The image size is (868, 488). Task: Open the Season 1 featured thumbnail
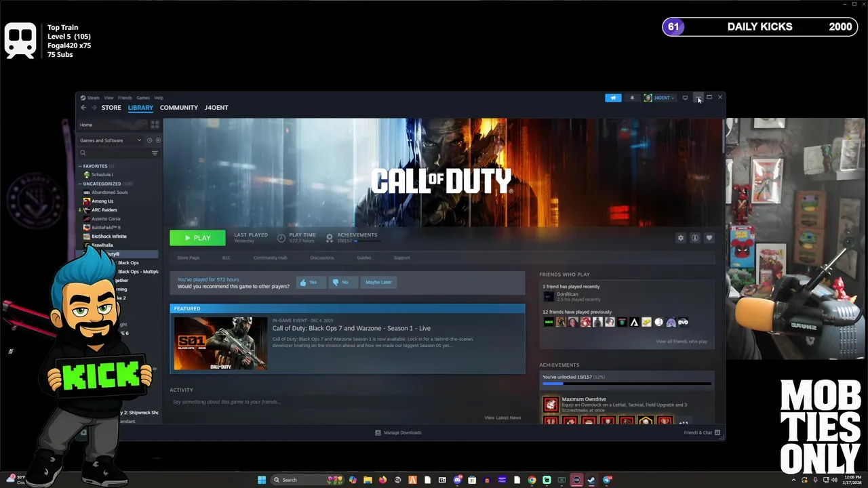(221, 344)
